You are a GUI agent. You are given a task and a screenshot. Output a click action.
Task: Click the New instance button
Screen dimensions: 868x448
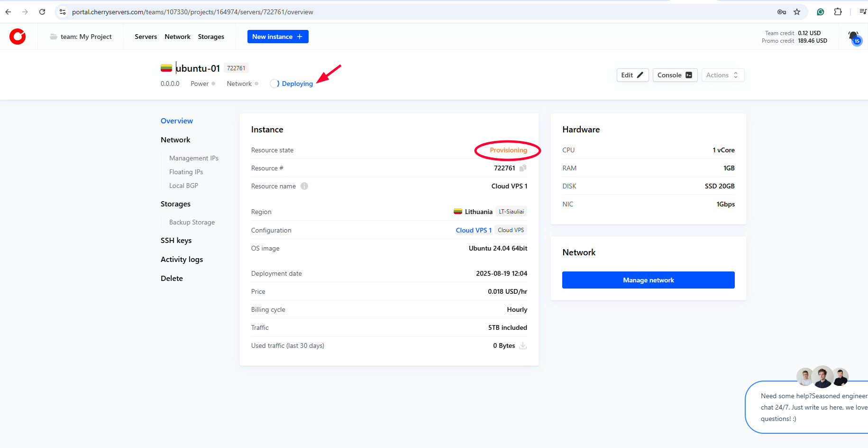coord(278,37)
